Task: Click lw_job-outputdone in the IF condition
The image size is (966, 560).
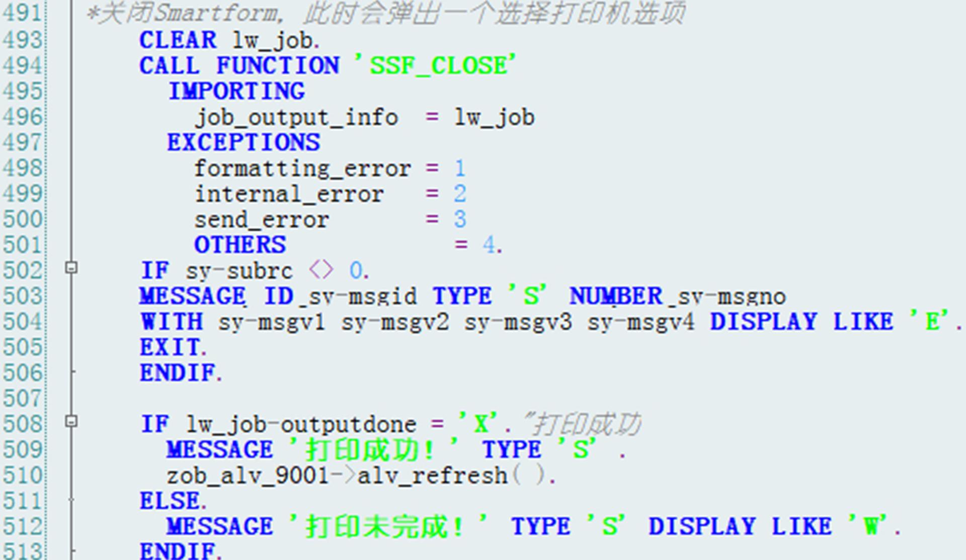Action: pos(301,425)
